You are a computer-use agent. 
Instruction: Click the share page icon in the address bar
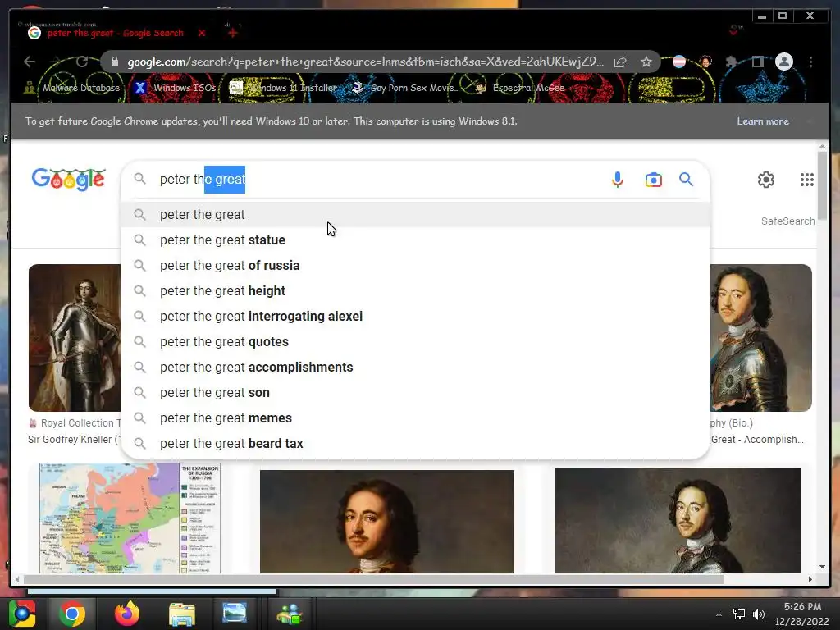point(620,62)
